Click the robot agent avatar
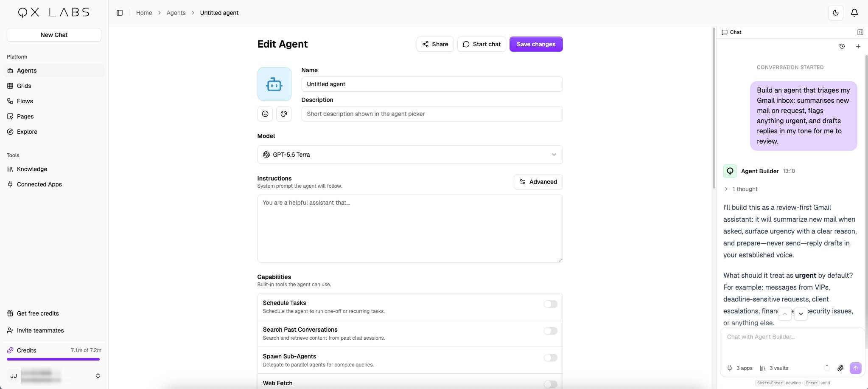This screenshot has height=389, width=868. point(274,84)
